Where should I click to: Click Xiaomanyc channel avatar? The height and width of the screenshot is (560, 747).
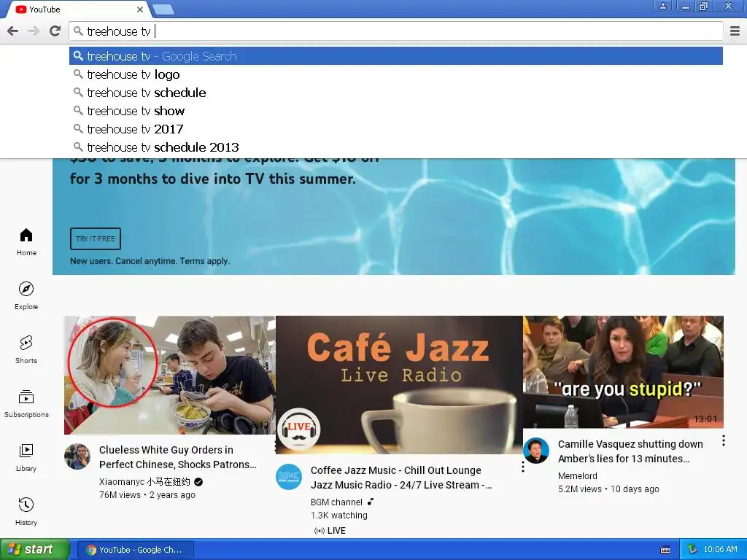(x=77, y=456)
